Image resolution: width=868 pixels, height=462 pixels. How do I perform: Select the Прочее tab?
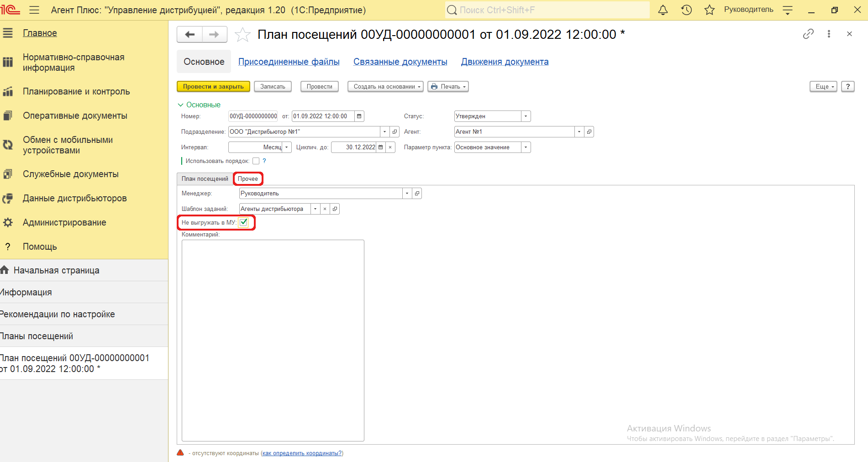coord(248,178)
